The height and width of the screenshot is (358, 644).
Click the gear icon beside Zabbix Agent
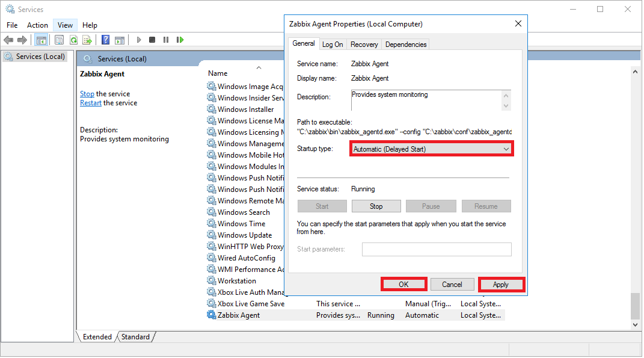[212, 315]
